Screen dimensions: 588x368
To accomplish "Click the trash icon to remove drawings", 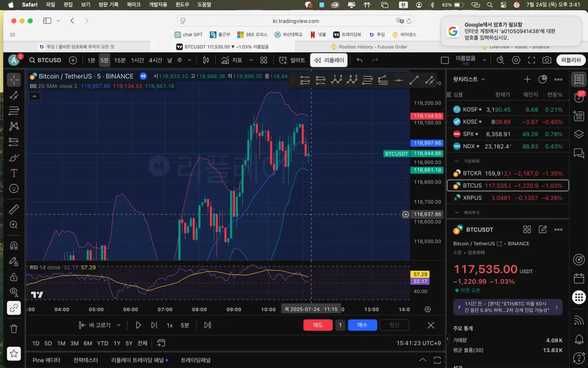I will [x=14, y=329].
